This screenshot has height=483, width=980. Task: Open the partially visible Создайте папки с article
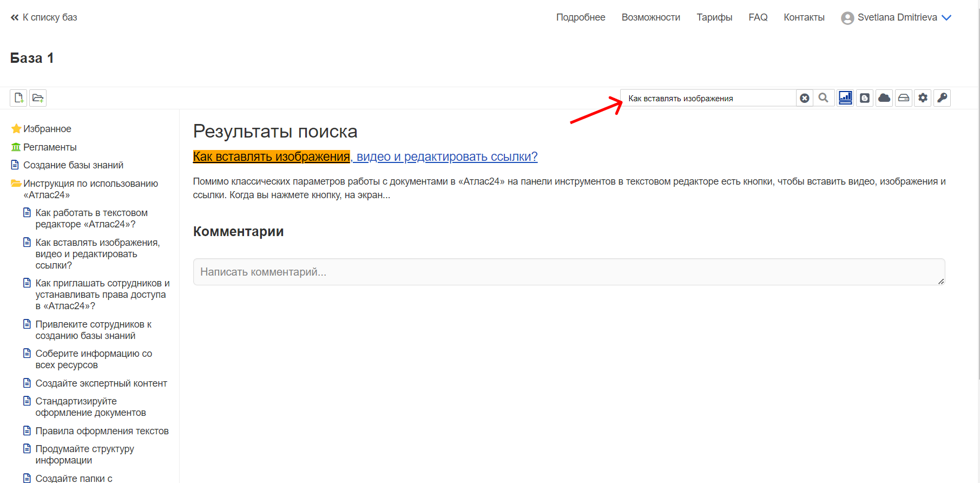coord(74,478)
